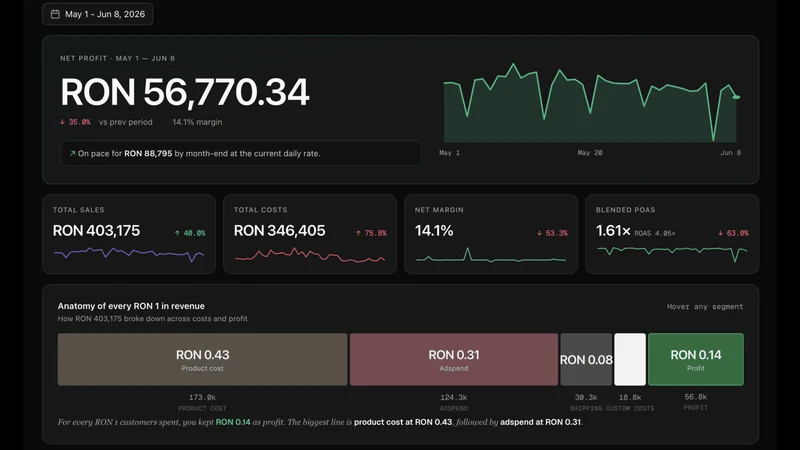Click the end-point dot on the net profit chart
This screenshot has width=800, height=450.
(736, 96)
